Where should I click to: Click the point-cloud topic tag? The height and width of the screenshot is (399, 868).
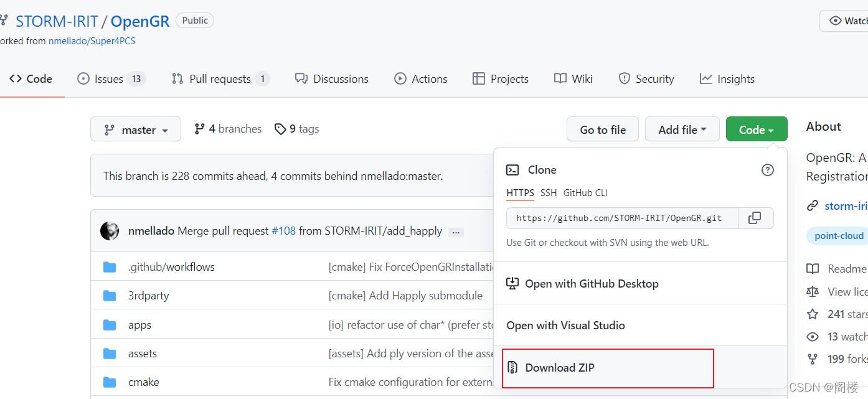click(x=837, y=236)
